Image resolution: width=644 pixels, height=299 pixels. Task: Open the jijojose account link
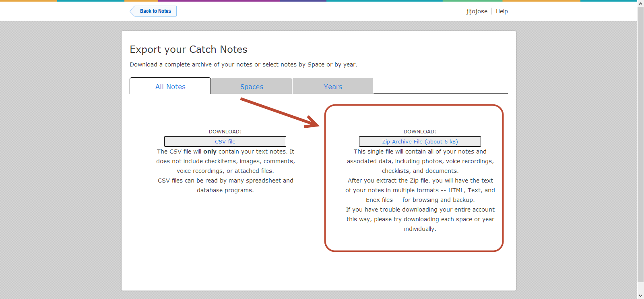(x=477, y=11)
